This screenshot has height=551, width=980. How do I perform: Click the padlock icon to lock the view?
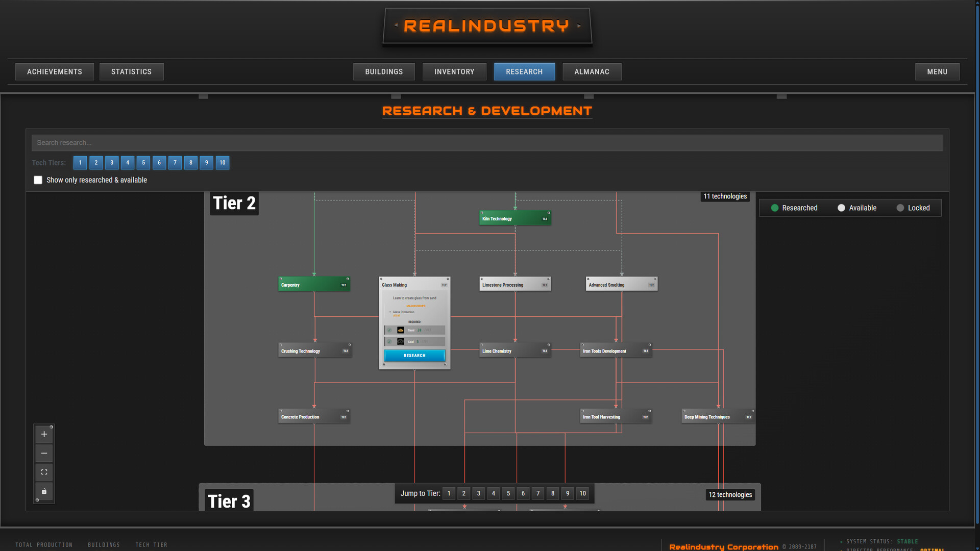click(44, 491)
